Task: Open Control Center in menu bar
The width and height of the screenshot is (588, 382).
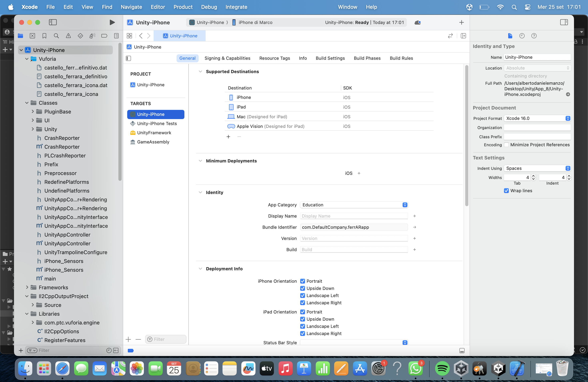Action: click(527, 7)
